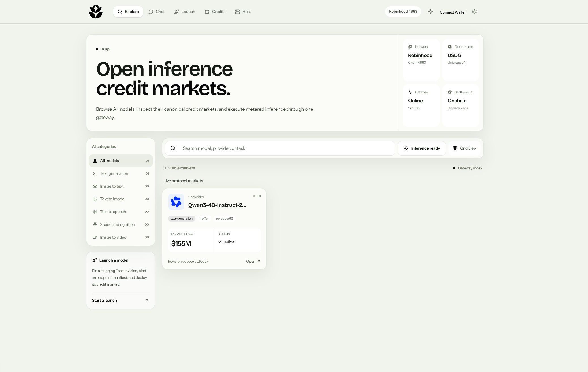Click the $155M market cap value

point(181,243)
